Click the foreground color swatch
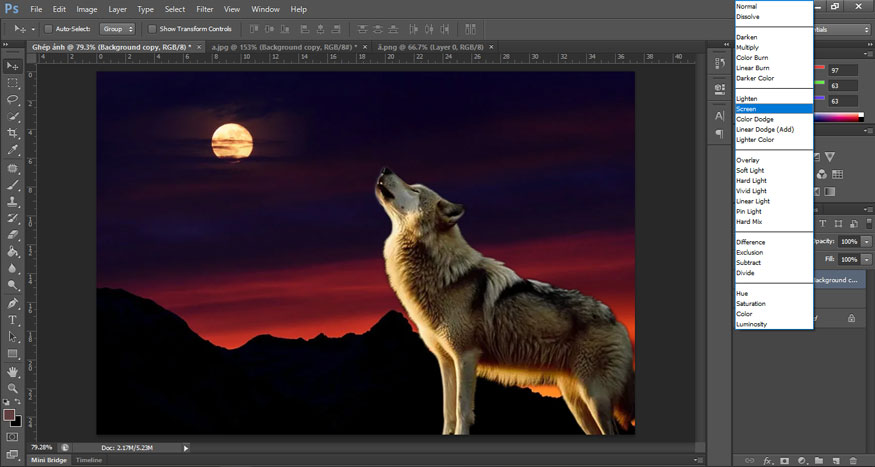This screenshot has height=467, width=875. (9, 414)
